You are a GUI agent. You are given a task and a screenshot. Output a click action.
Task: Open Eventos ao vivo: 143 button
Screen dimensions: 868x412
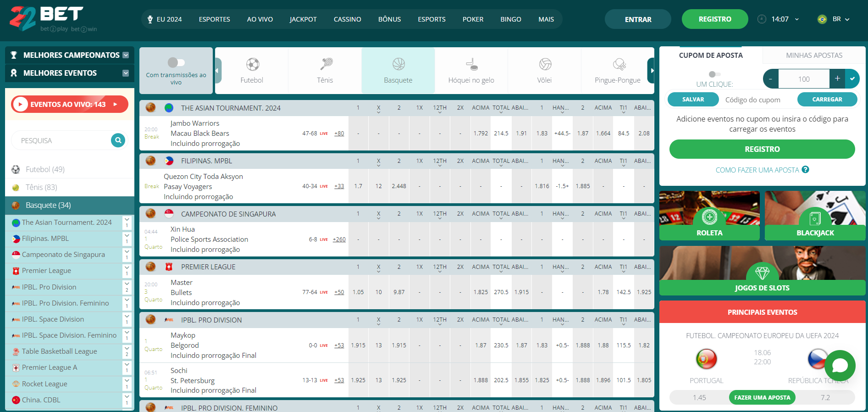[70, 105]
